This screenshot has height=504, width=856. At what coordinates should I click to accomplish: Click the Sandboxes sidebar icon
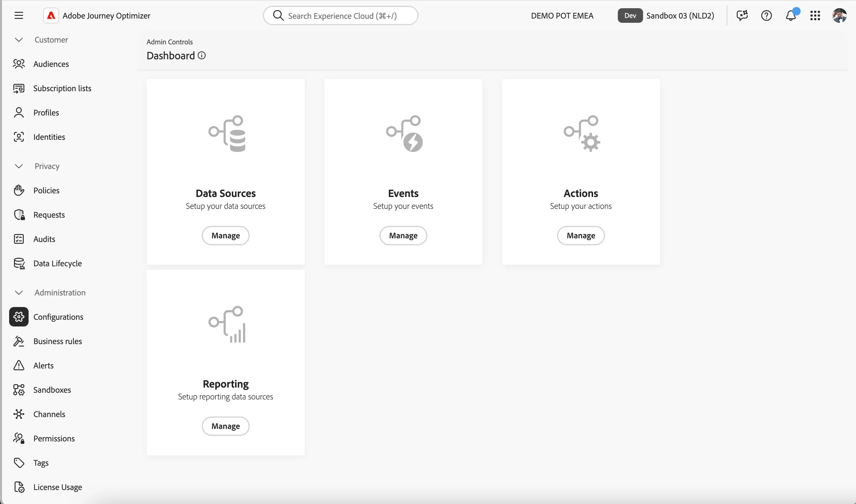[x=19, y=390]
